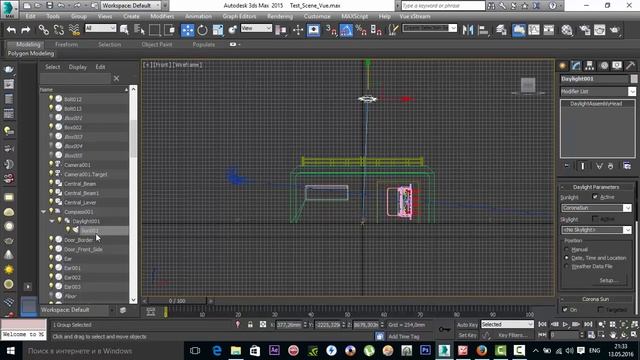
Task: Open the Motion panel tab icon
Action: [x=604, y=66]
